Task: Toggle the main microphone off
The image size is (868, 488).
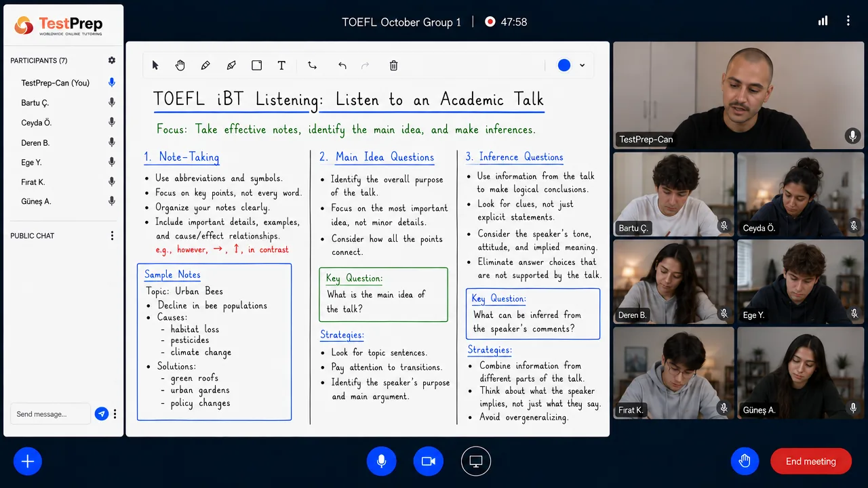Action: click(x=381, y=462)
